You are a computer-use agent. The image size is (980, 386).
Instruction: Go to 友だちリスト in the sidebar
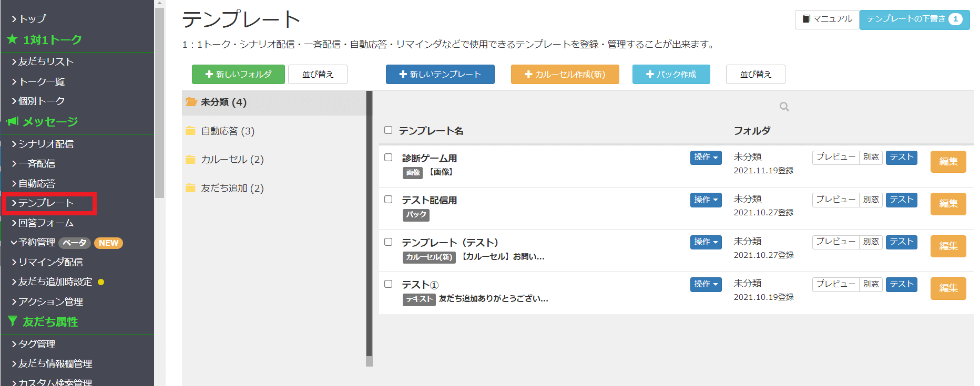coord(43,61)
